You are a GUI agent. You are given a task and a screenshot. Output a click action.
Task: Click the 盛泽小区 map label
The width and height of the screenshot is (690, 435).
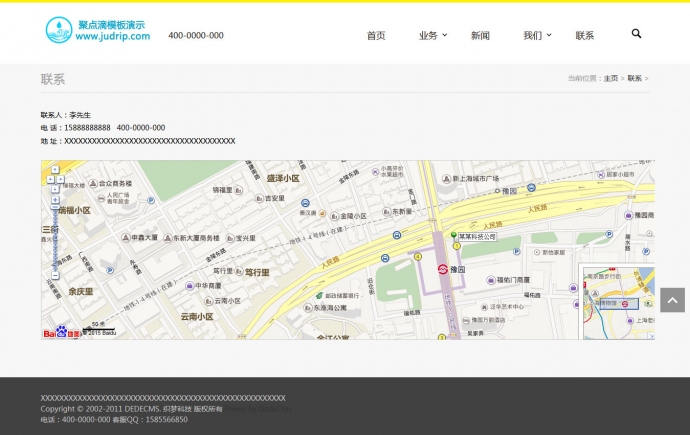[x=283, y=179]
